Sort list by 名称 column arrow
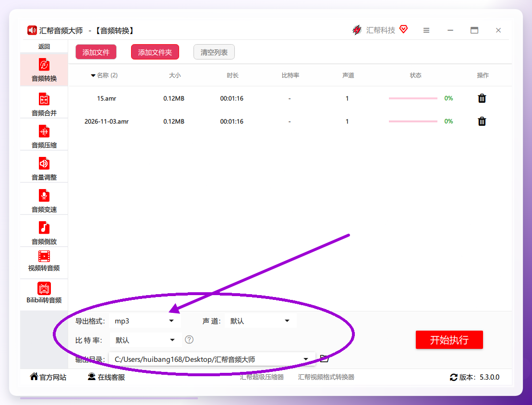Viewport: 532px width, 405px height. pyautogui.click(x=93, y=75)
